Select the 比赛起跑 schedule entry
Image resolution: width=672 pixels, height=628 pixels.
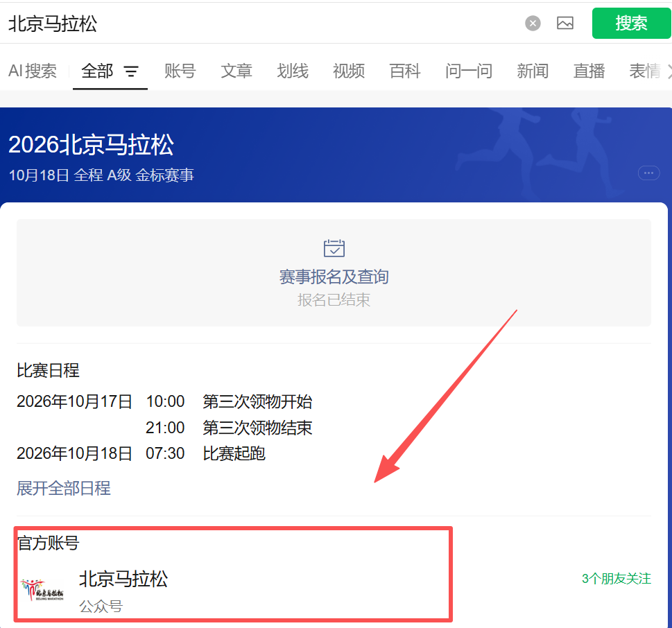(x=234, y=453)
